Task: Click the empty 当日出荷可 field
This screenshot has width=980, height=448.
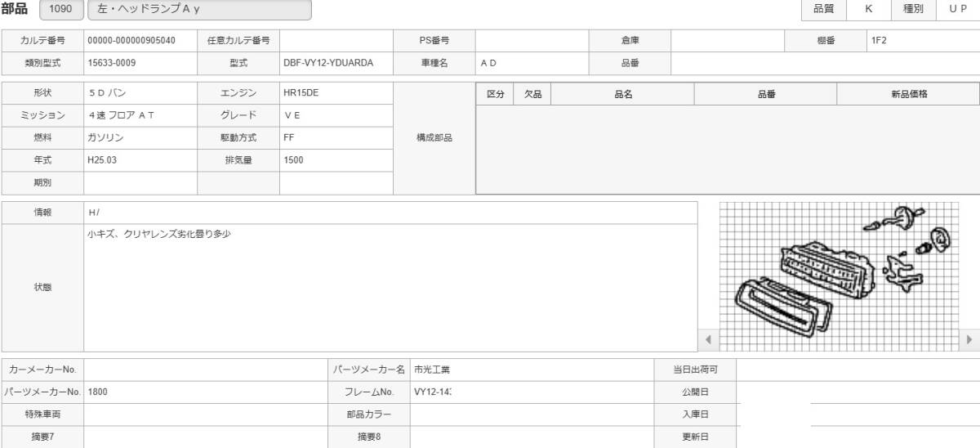Action: (858, 370)
